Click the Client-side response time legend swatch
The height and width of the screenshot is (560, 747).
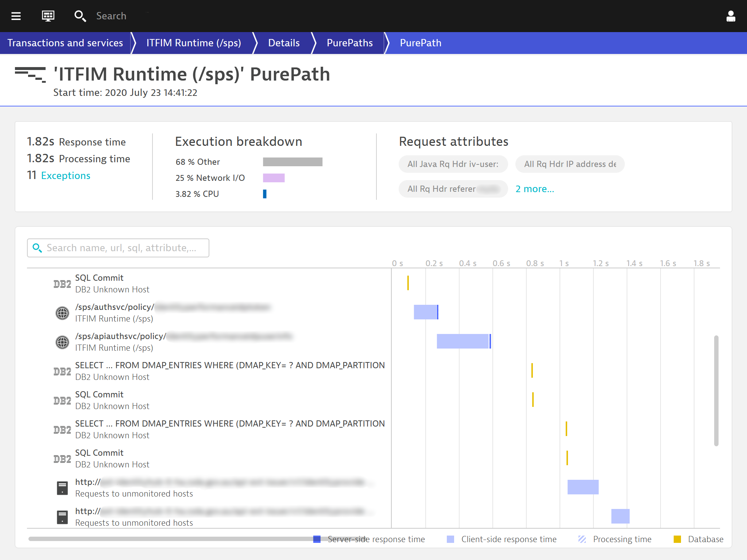click(450, 539)
